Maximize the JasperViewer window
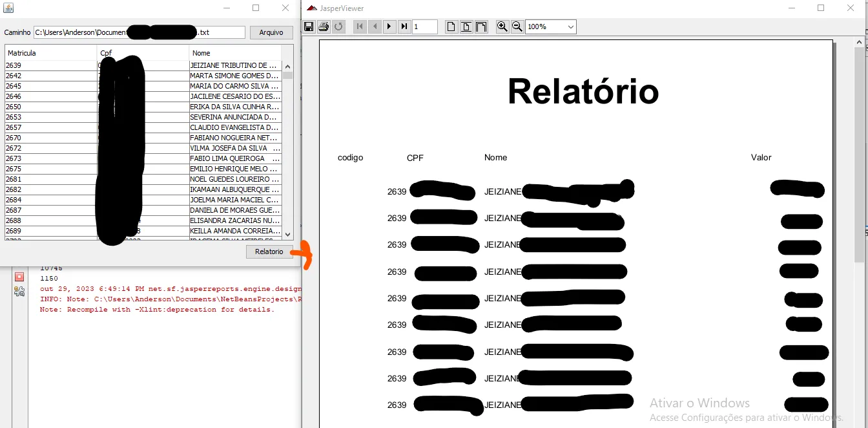Viewport: 868px width, 428px height. pos(821,8)
